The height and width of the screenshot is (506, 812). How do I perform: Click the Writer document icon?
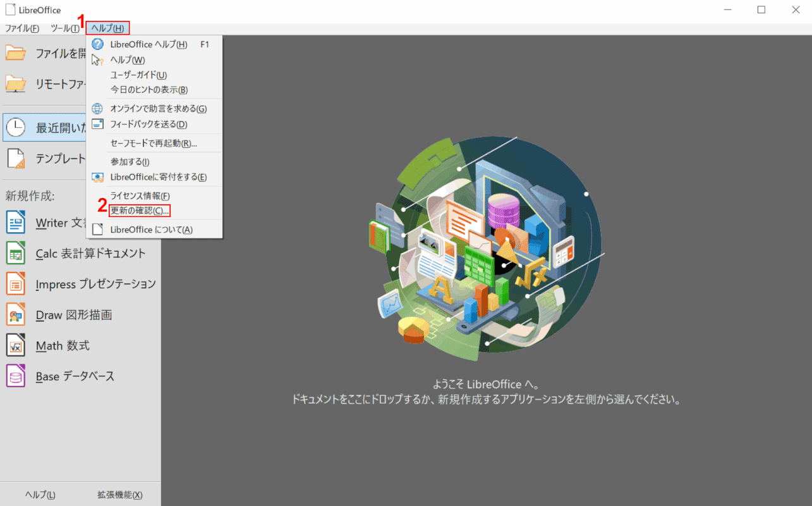[x=16, y=223]
